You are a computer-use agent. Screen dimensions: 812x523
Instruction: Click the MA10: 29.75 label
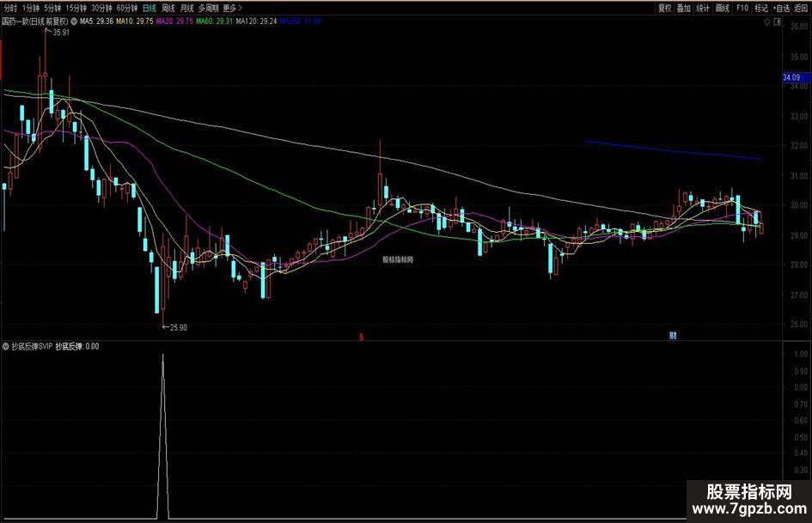[135, 21]
